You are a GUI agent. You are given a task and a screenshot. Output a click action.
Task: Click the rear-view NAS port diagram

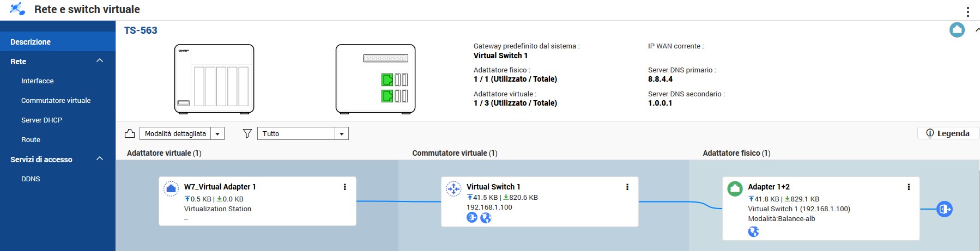click(x=375, y=79)
